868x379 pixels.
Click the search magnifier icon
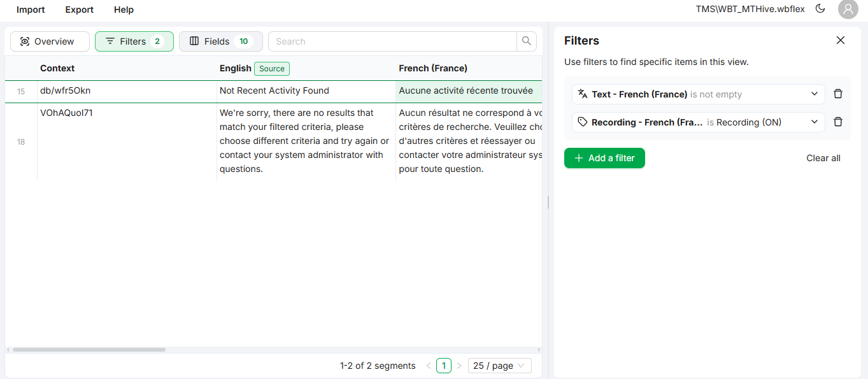526,41
